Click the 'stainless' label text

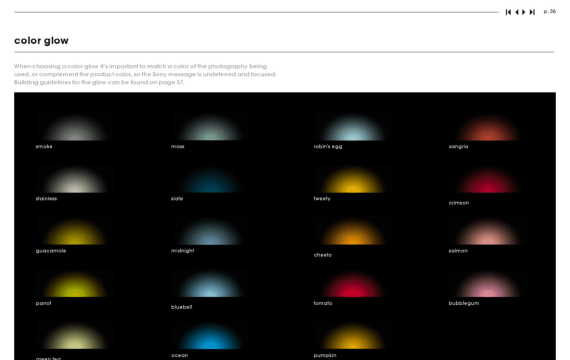pos(46,199)
